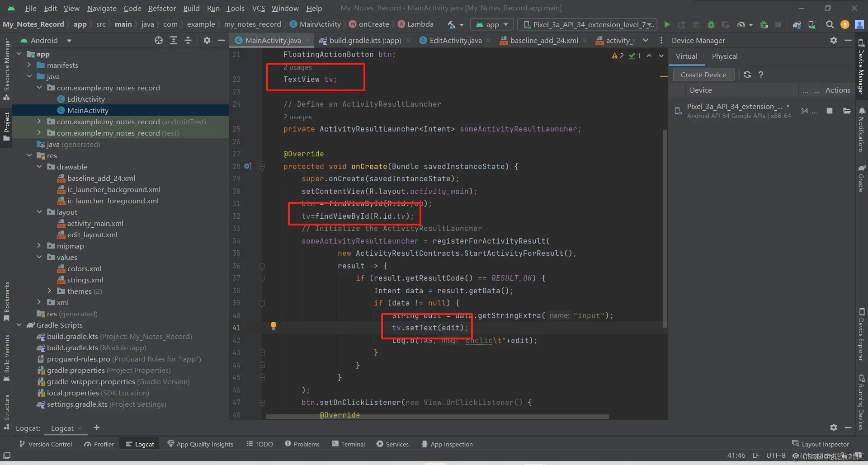The height and width of the screenshot is (465, 868).
Task: Expand all in the project tree toolbar
Action: (174, 40)
